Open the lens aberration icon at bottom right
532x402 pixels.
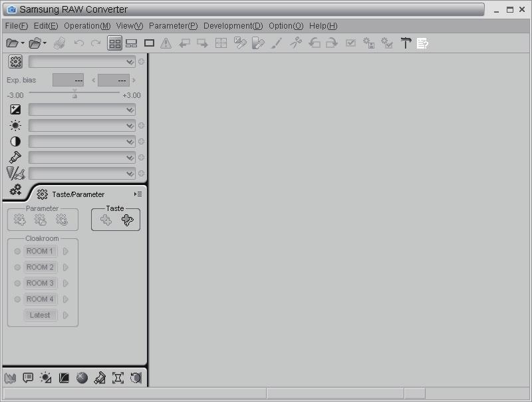pyautogui.click(x=136, y=377)
